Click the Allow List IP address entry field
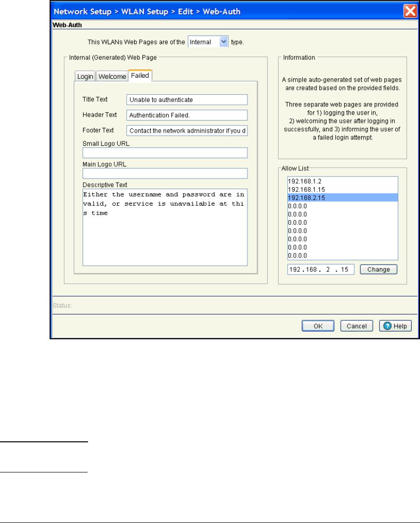 tap(320, 269)
